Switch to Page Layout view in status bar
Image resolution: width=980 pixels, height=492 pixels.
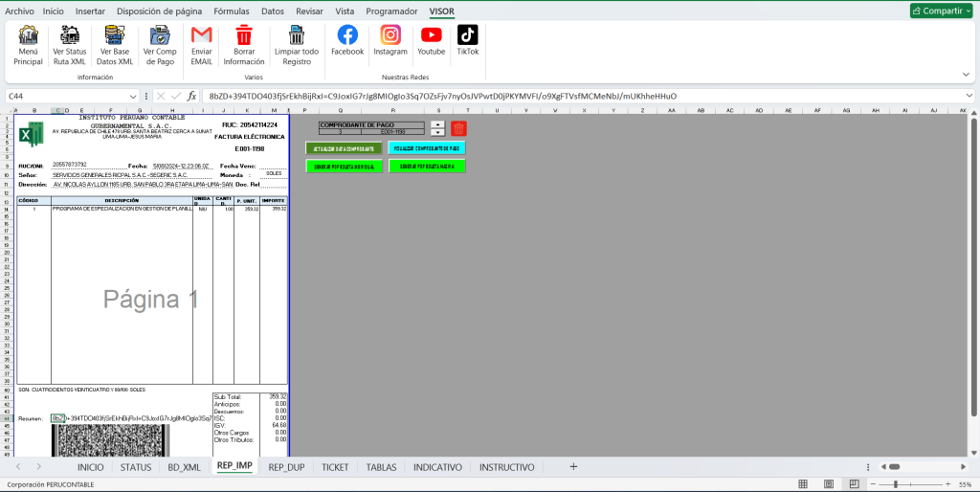(828, 484)
